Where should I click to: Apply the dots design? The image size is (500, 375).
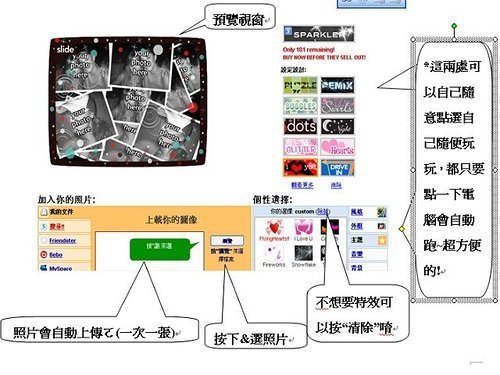300,126
